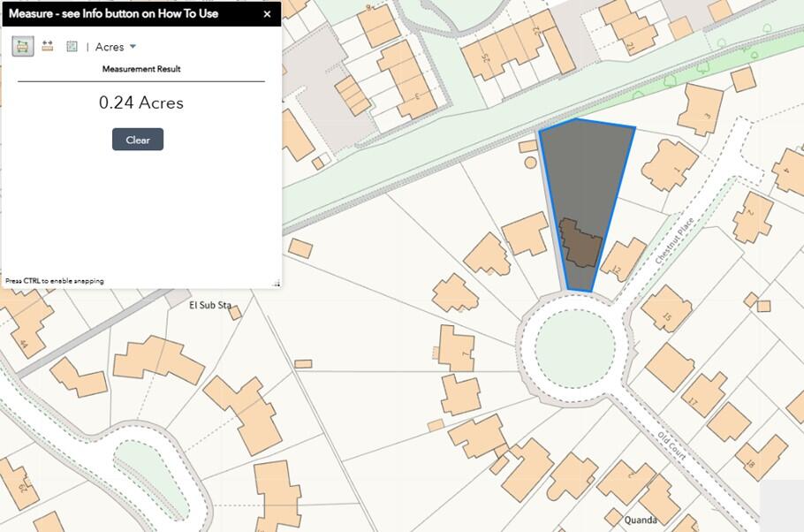Viewport: 804px width, 532px height.
Task: Select the building numbered 15
Action: (x=668, y=308)
